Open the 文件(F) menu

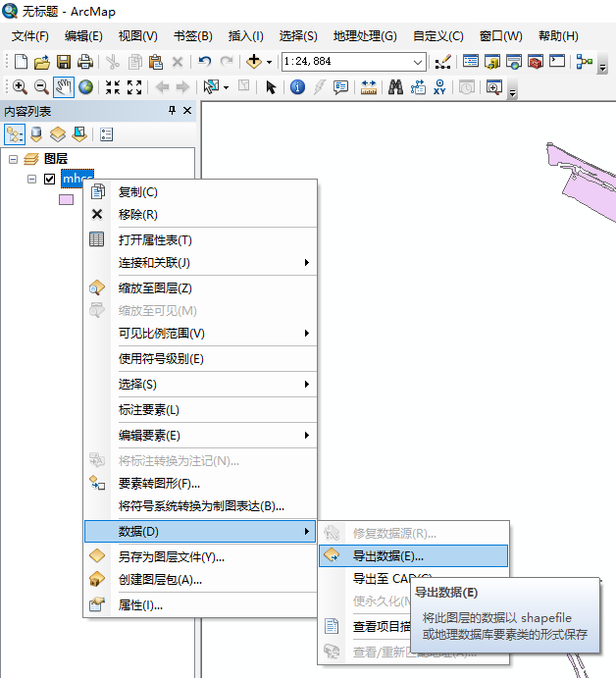[29, 36]
